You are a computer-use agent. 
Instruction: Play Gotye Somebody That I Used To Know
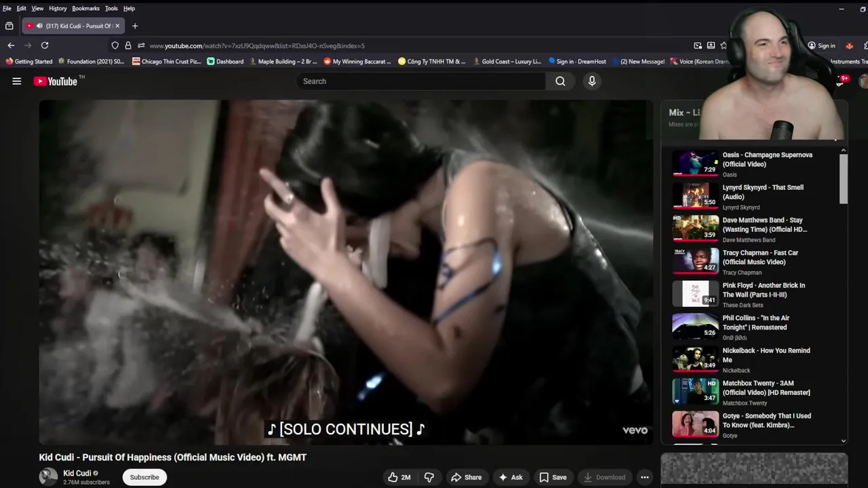pos(754,424)
